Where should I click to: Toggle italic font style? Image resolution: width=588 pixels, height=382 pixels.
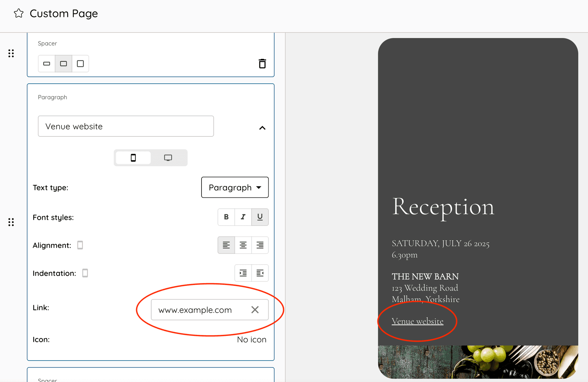pyautogui.click(x=243, y=217)
